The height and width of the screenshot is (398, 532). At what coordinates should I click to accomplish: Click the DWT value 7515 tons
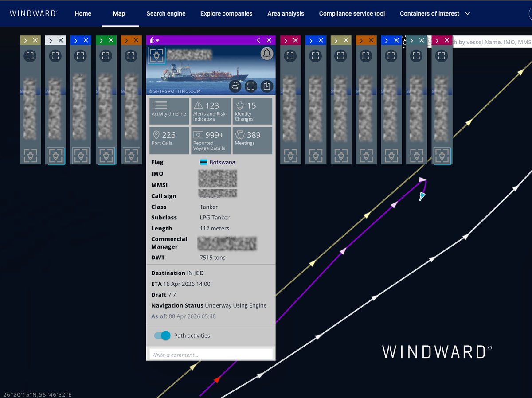[x=213, y=258]
